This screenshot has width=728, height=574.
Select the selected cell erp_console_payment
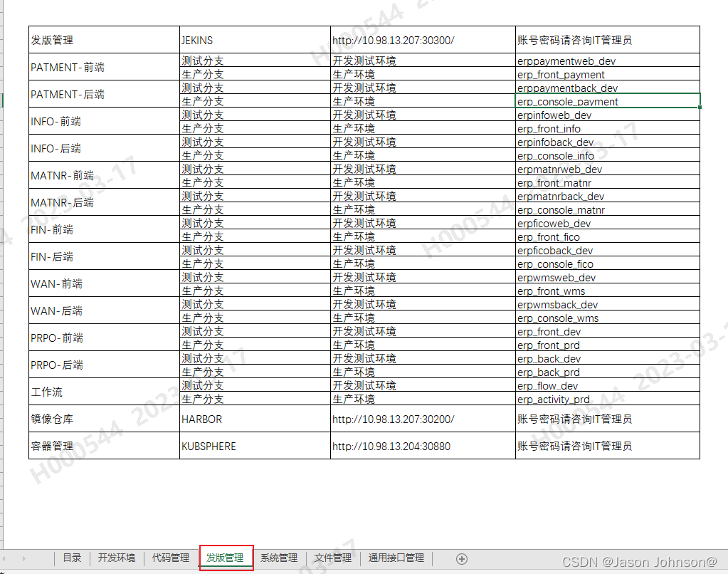(608, 101)
